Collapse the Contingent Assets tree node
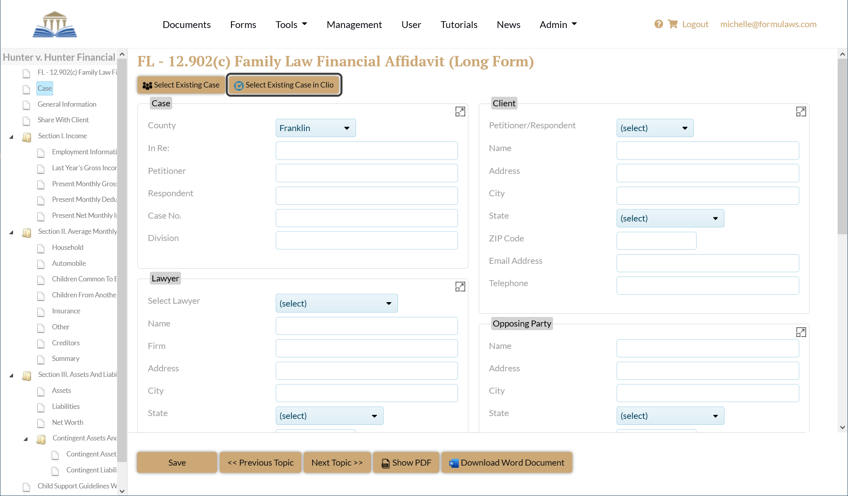This screenshot has height=496, width=848. pos(26,439)
